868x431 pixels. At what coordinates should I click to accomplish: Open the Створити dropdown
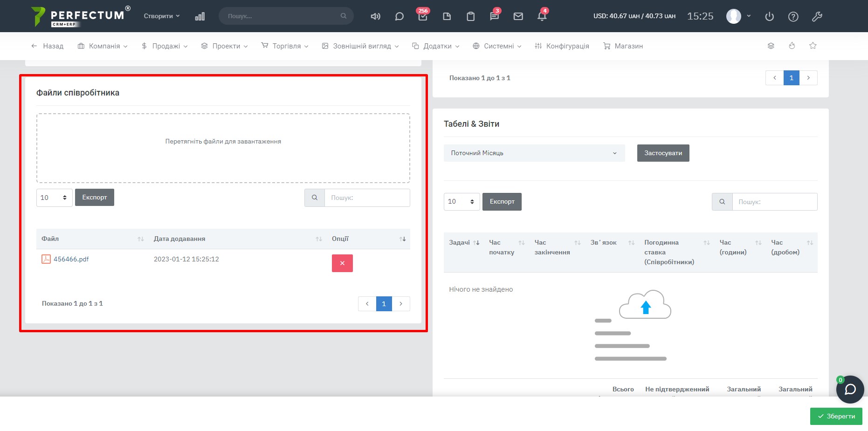[161, 16]
